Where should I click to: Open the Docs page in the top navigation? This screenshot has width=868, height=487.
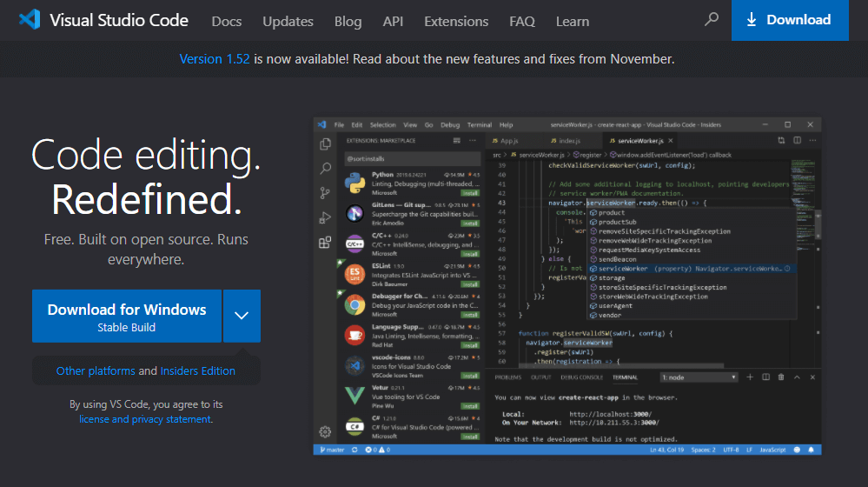(227, 21)
